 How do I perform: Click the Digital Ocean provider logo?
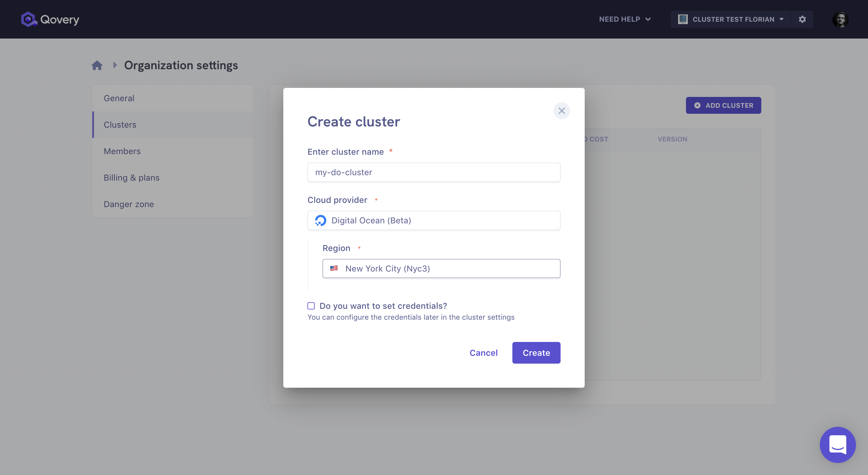click(x=320, y=221)
